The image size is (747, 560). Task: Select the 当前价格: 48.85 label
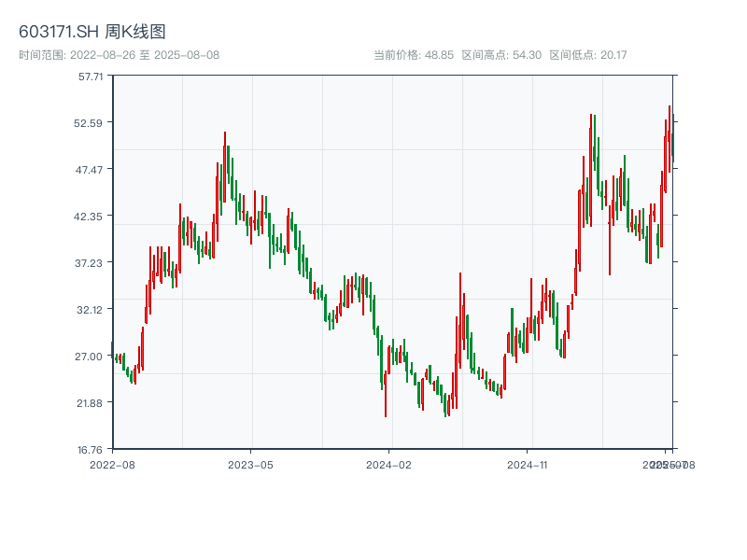pyautogui.click(x=414, y=55)
